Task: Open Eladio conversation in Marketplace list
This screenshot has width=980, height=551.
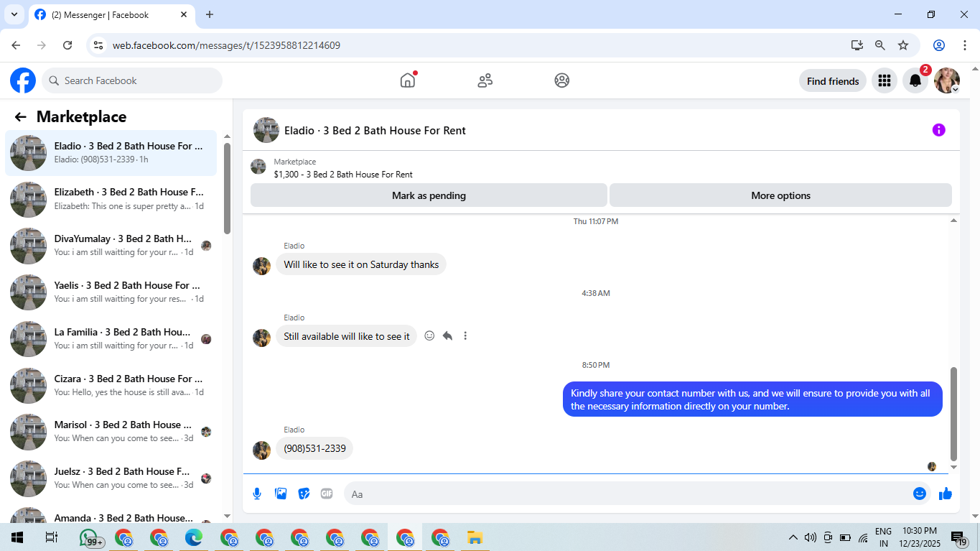Action: point(111,152)
